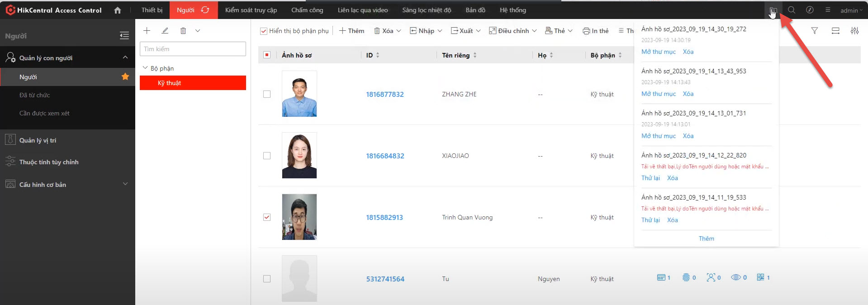Click the search magnifier icon in top bar
This screenshot has height=305, width=868.
791,10
